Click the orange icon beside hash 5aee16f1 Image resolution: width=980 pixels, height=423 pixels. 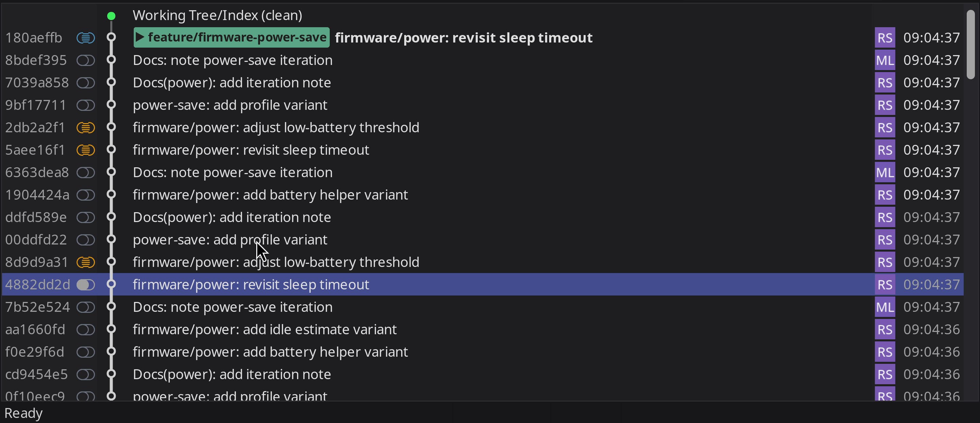point(86,150)
